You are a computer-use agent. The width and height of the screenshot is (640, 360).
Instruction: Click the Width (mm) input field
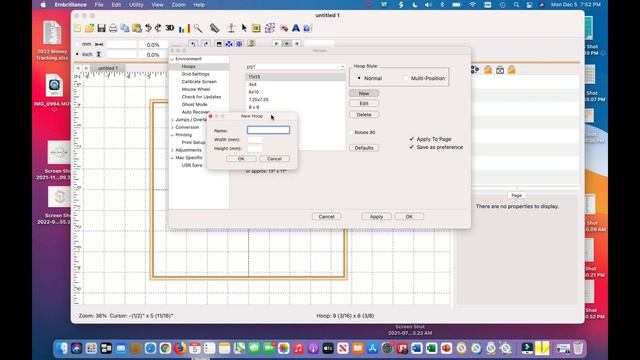[255, 140]
